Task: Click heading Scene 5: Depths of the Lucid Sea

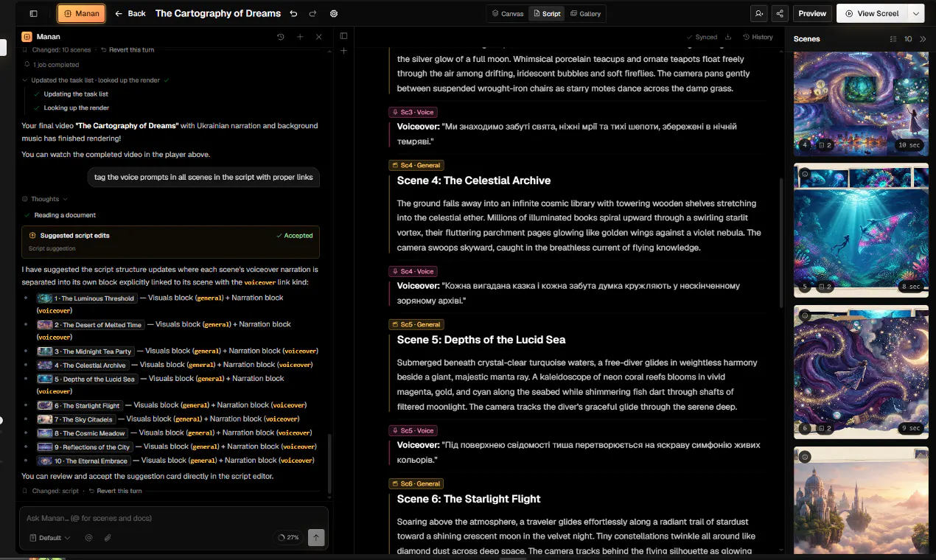Action: click(x=481, y=340)
